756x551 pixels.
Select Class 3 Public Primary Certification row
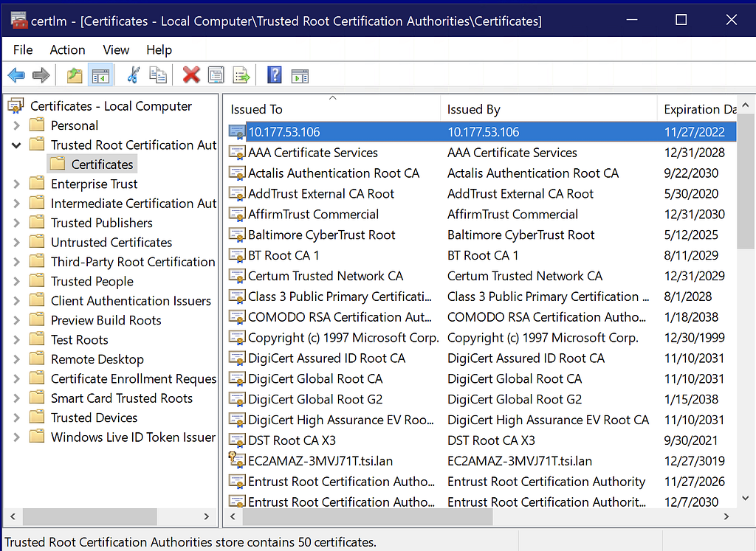[482, 297]
